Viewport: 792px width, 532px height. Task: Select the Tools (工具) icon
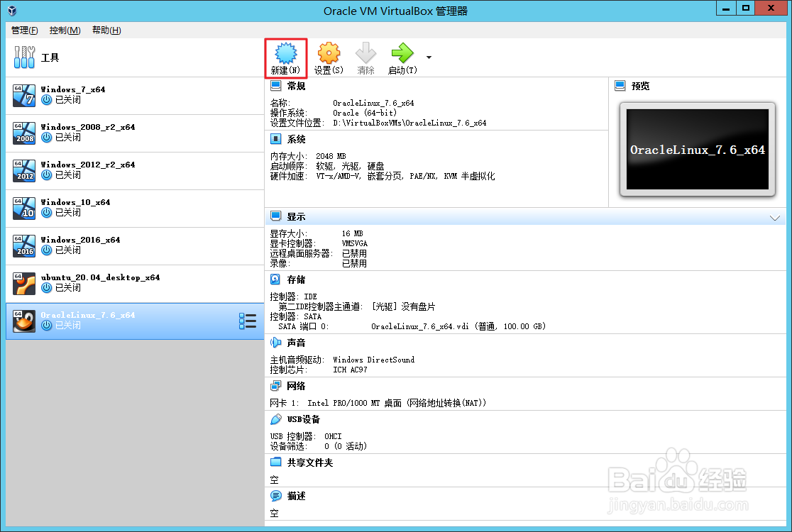click(24, 57)
